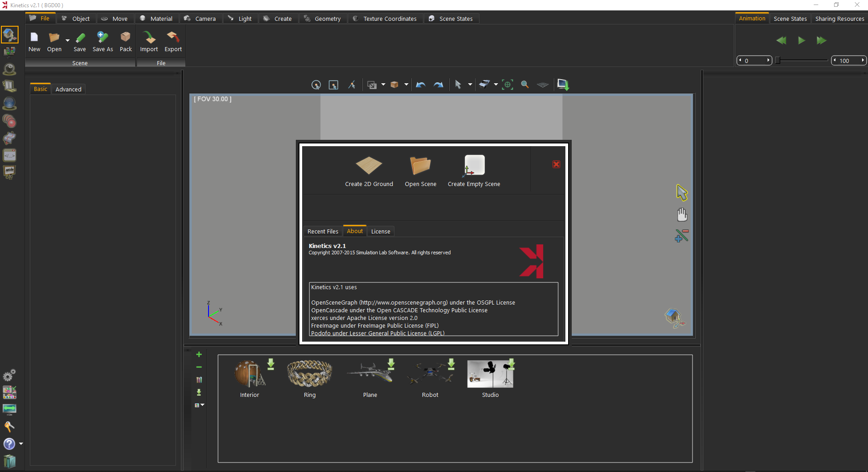Image resolution: width=868 pixels, height=472 pixels.
Task: Close the welcome dialog with red X
Action: [x=556, y=164]
